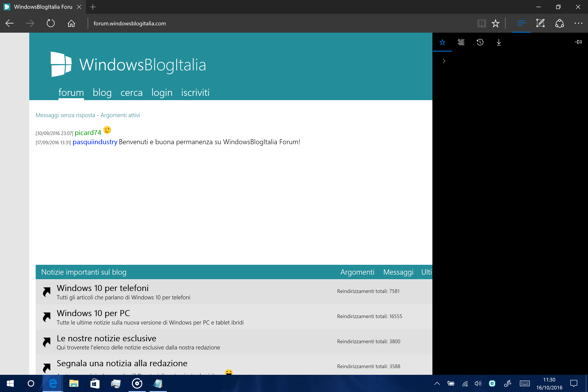Open Windows 10 per telefoni forum
Image resolution: width=588 pixels, height=392 pixels.
103,288
